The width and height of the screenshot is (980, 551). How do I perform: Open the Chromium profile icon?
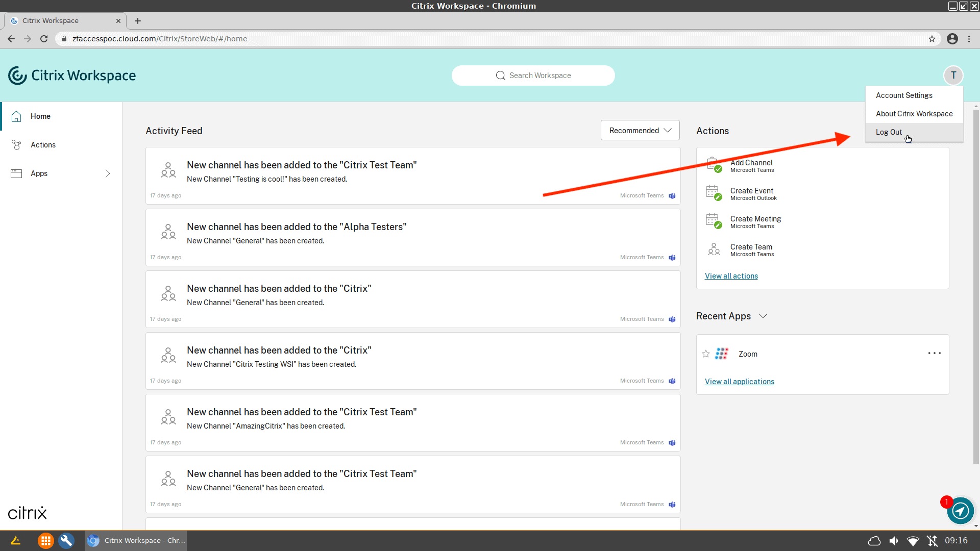[952, 39]
